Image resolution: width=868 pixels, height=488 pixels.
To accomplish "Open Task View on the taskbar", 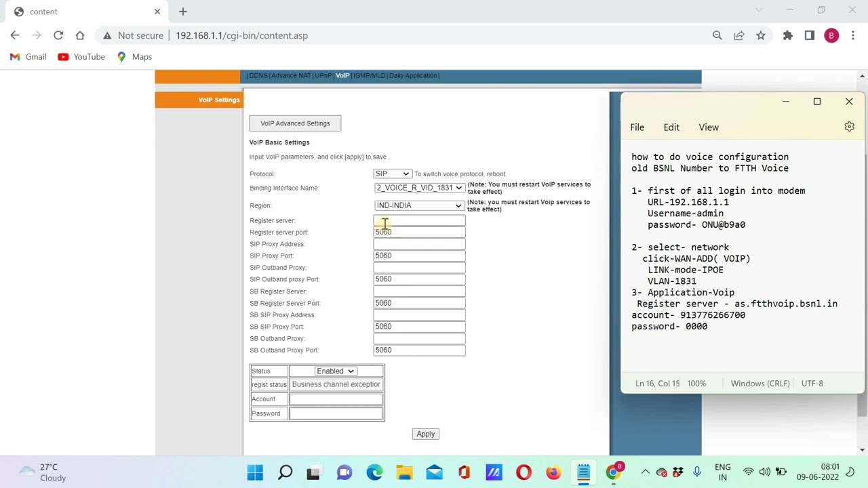I will coord(313,472).
